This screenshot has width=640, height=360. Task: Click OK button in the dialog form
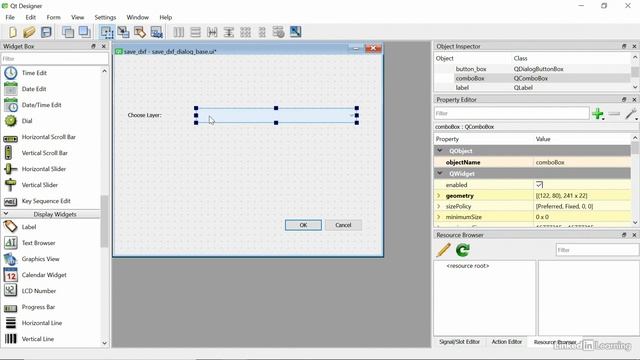pos(303,225)
